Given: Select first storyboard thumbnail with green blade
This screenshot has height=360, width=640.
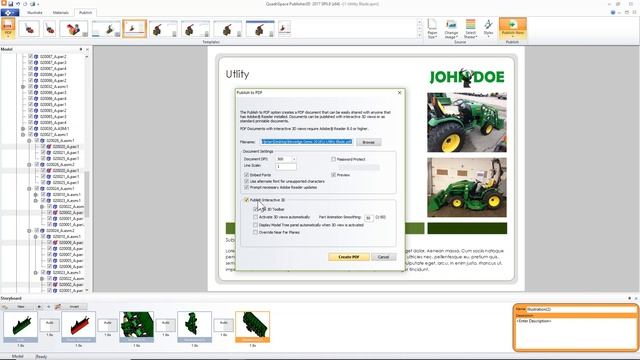Looking at the screenshot, I should click(x=20, y=327).
